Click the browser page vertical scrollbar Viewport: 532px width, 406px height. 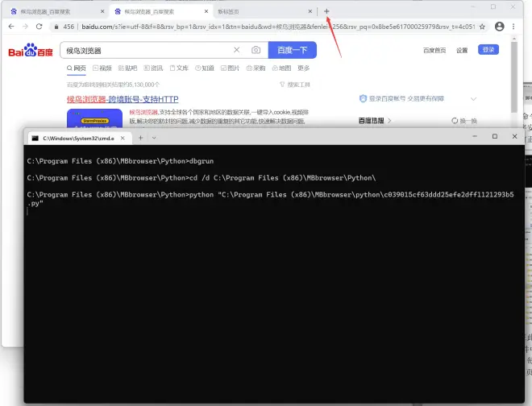click(514, 77)
